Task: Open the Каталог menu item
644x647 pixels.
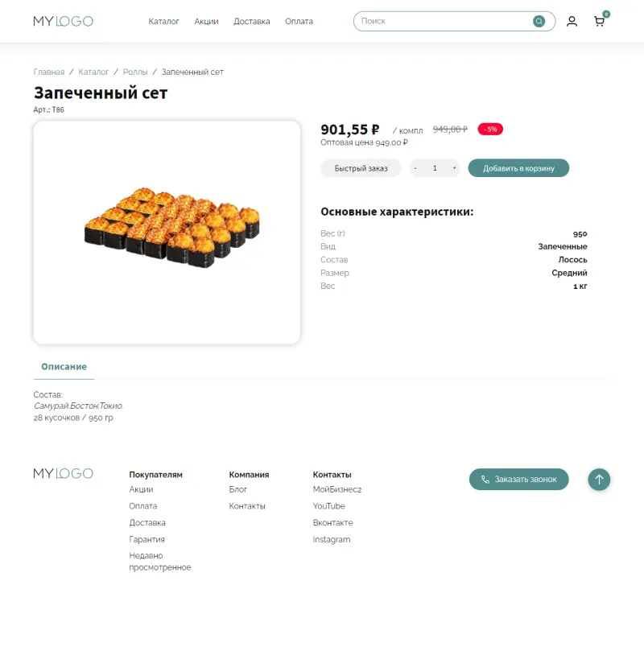Action: coord(163,22)
